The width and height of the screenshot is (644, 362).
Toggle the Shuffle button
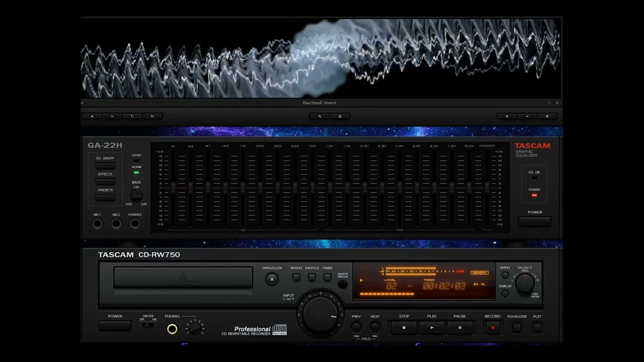pos(312,277)
